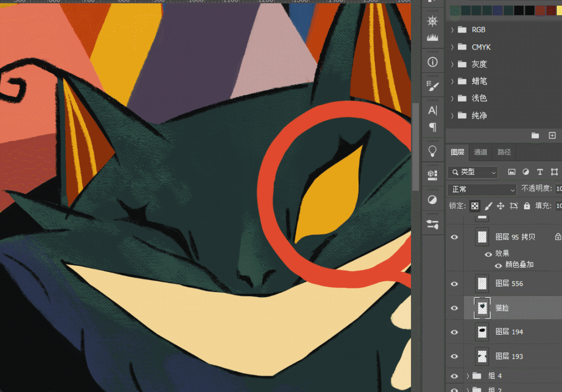Image resolution: width=562 pixels, height=392 pixels.
Task: Select layer 图层 193 by name
Action: pos(509,356)
